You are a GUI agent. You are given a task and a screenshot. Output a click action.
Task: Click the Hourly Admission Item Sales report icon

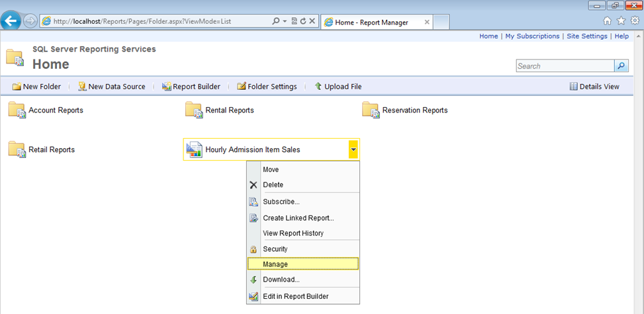coord(194,150)
